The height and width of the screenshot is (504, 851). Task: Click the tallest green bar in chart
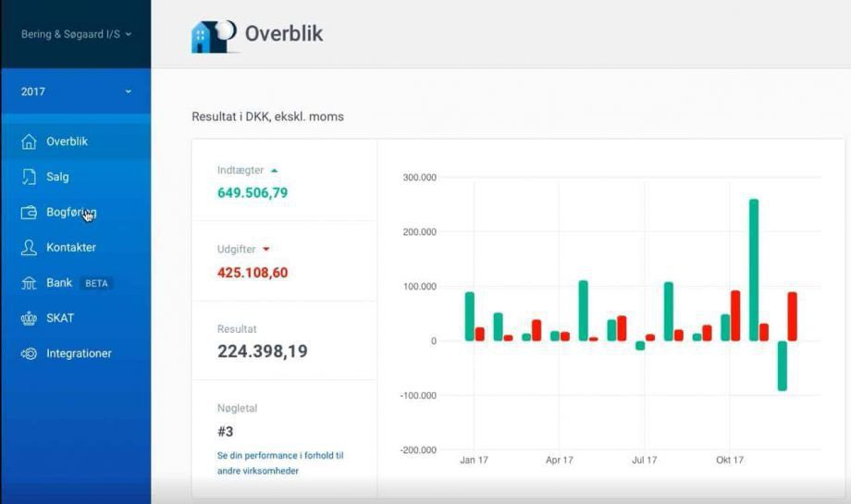pyautogui.click(x=754, y=270)
